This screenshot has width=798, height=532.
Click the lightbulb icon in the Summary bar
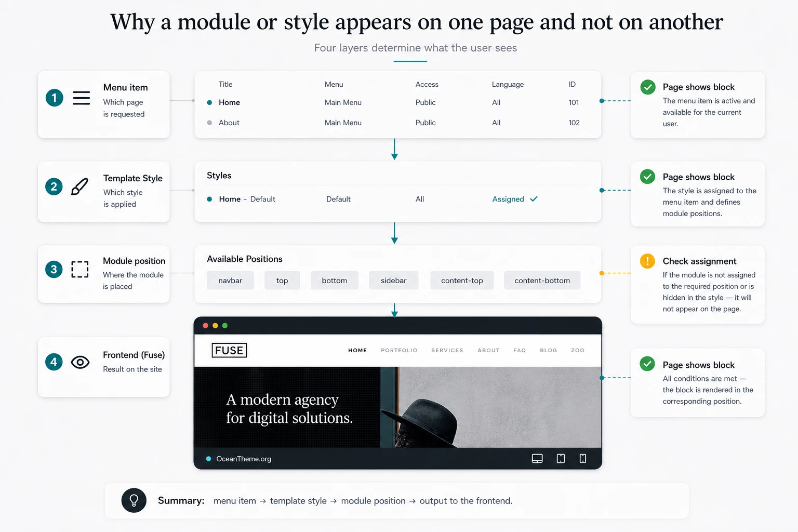click(x=134, y=500)
